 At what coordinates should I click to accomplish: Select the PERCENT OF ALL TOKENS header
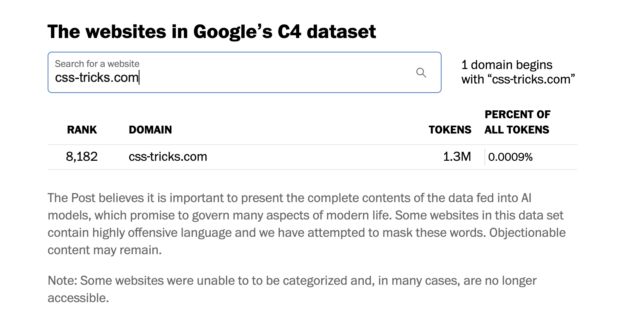click(517, 122)
